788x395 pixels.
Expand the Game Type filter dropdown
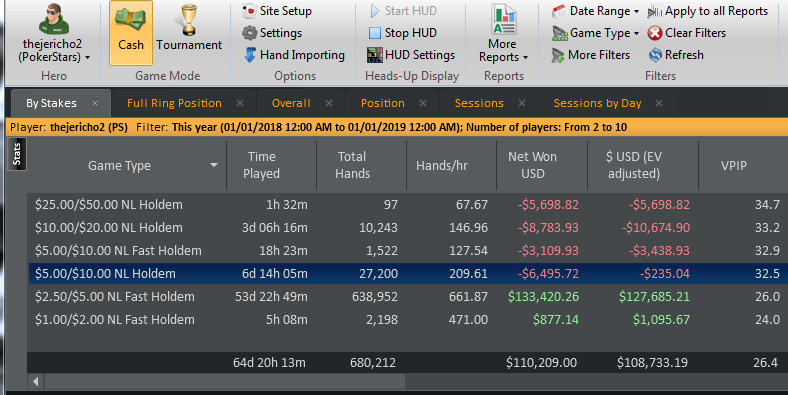pos(596,33)
